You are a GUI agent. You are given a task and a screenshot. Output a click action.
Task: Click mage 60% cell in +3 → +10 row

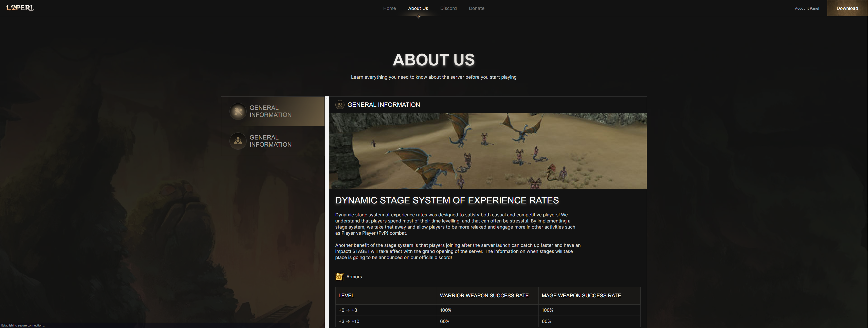coord(589,321)
